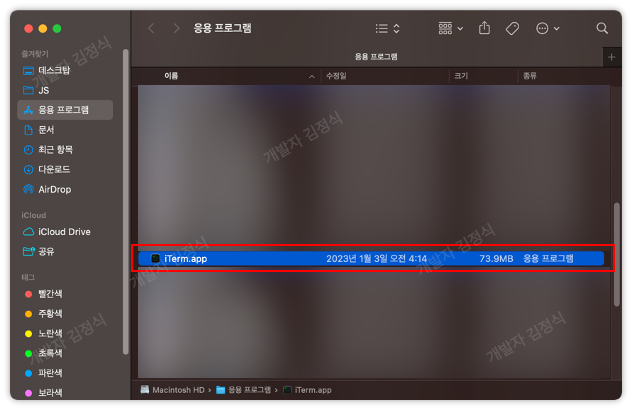Open the group-by grid dropdown
This screenshot has height=410, width=632.
coord(451,28)
